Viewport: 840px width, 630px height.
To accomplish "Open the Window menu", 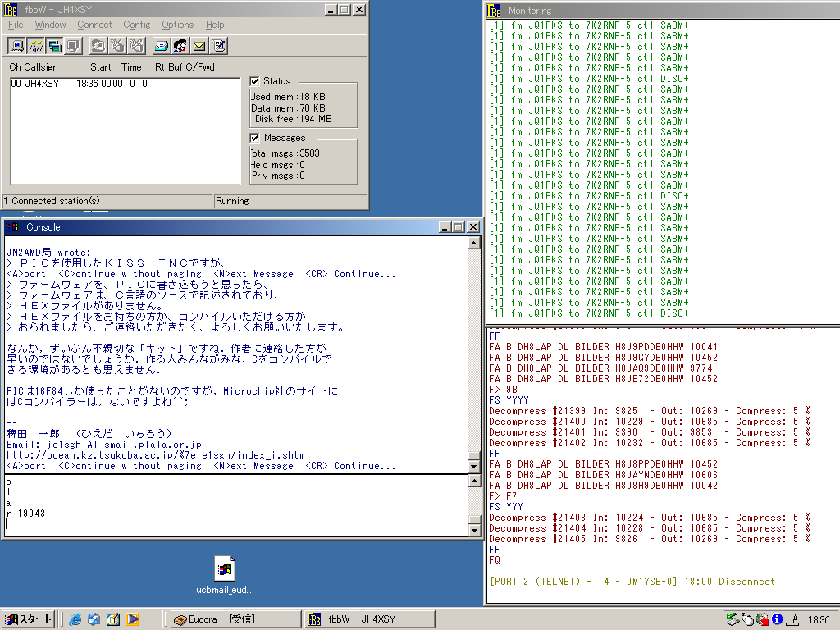I will tap(50, 25).
